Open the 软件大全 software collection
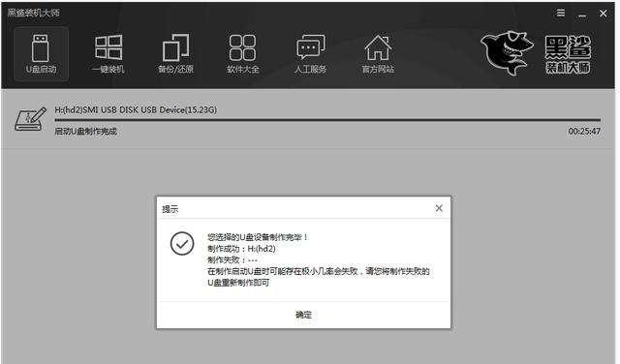This screenshot has width=620, height=364. [243, 54]
